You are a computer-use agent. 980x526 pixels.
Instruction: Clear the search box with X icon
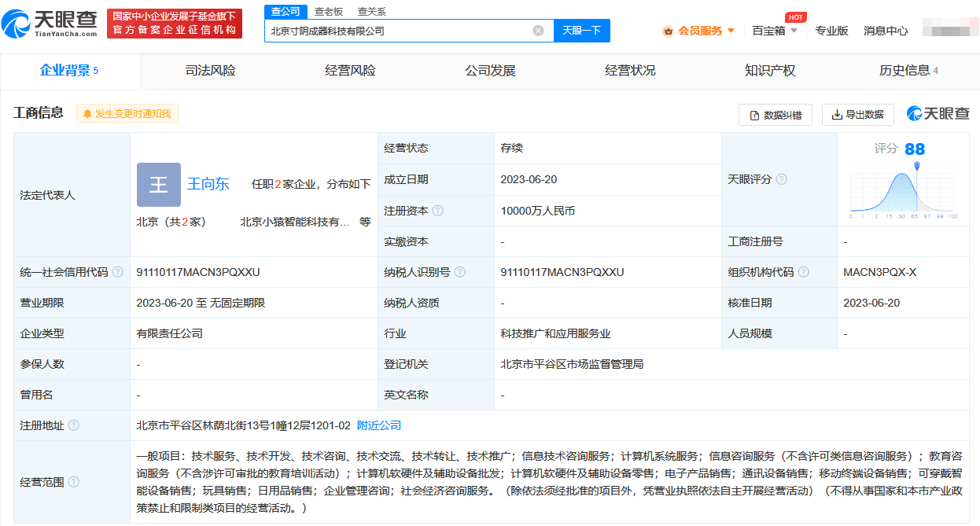point(538,31)
